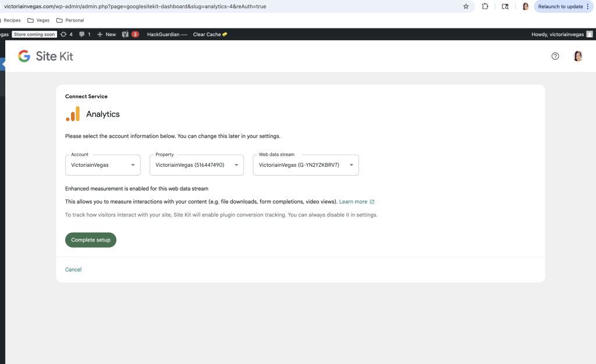
Task: Expand the Account dropdown
Action: click(102, 165)
